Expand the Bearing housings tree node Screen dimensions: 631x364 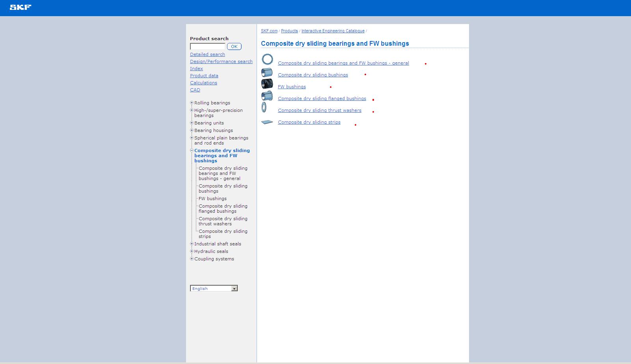(192, 130)
